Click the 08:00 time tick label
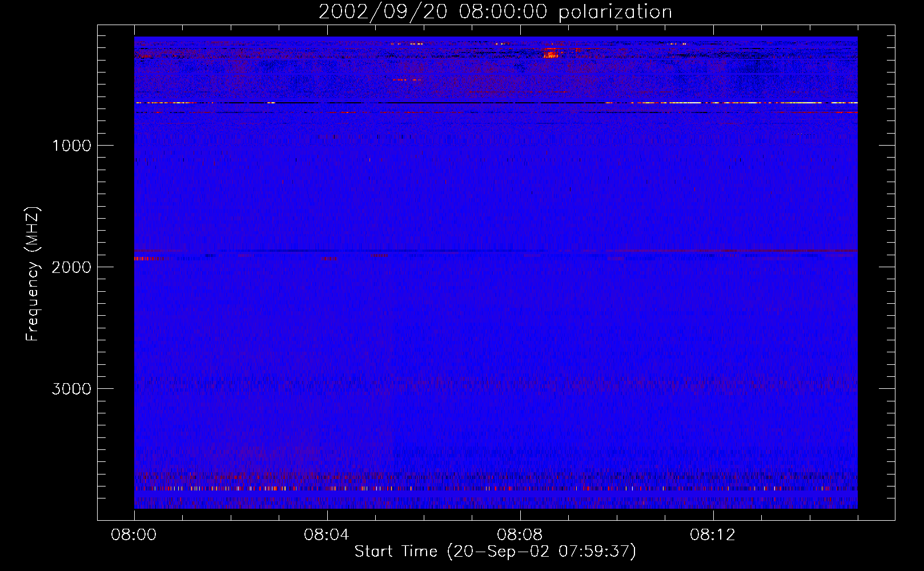This screenshot has width=924, height=571. [134, 535]
